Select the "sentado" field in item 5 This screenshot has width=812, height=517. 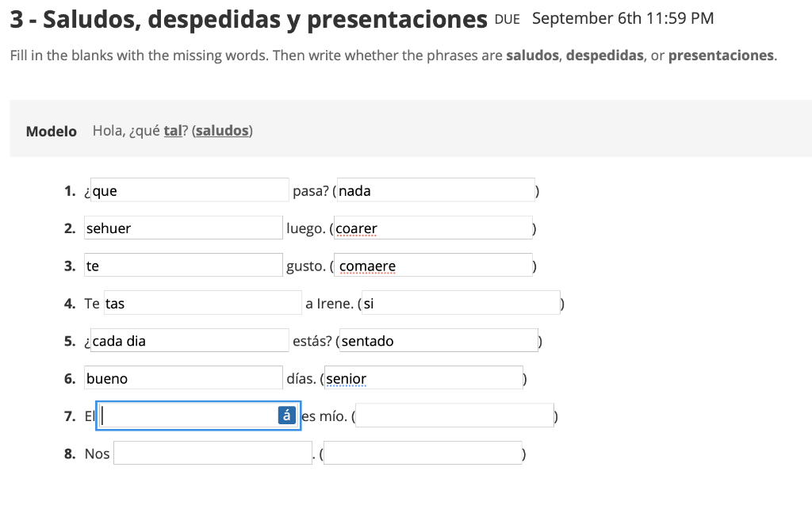(x=436, y=339)
